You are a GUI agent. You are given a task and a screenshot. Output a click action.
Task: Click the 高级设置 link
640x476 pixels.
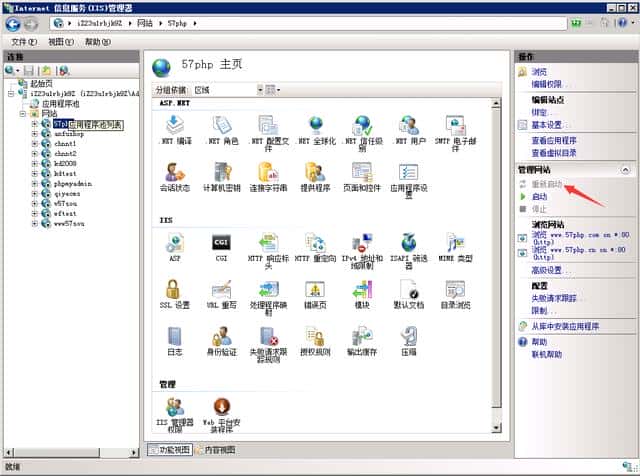[549, 270]
